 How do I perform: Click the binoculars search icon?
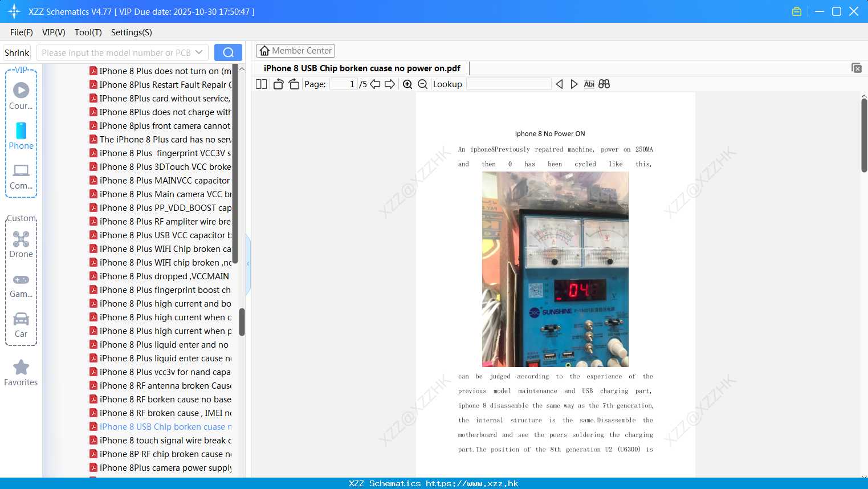click(x=604, y=84)
